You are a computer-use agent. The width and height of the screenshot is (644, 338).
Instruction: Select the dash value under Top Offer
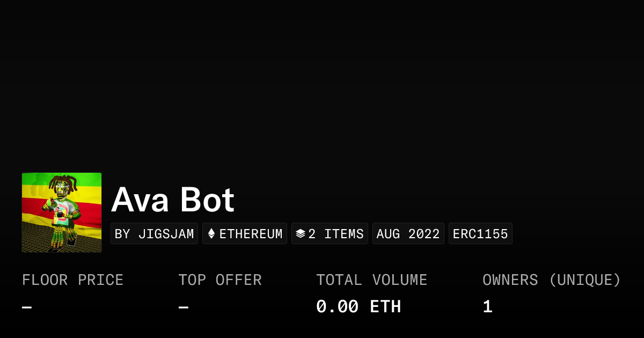184,307
